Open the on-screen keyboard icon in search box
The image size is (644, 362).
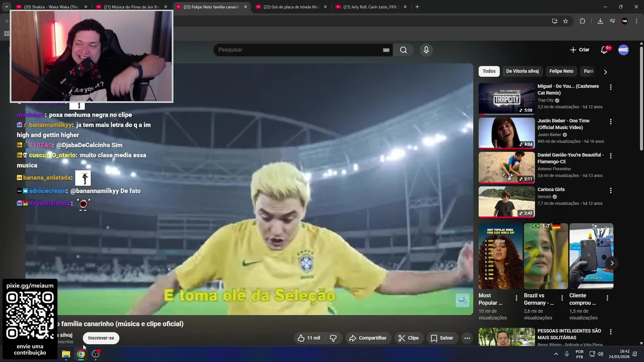point(386,50)
